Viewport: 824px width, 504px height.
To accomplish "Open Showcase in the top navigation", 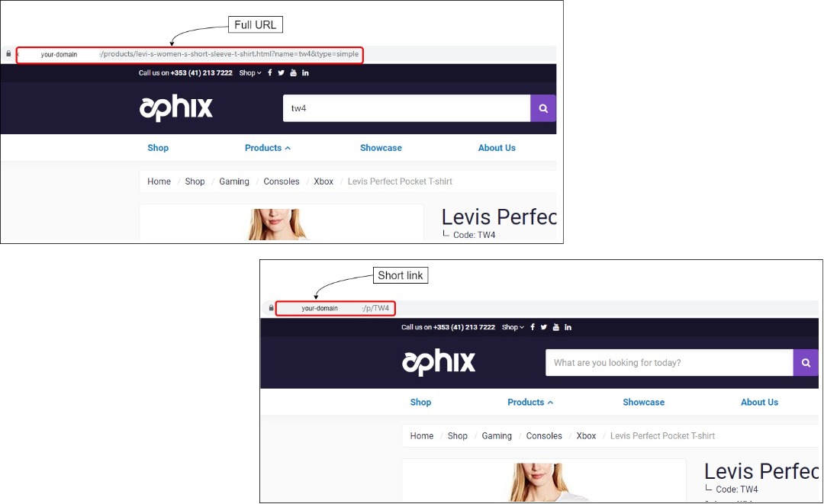I will pos(381,148).
